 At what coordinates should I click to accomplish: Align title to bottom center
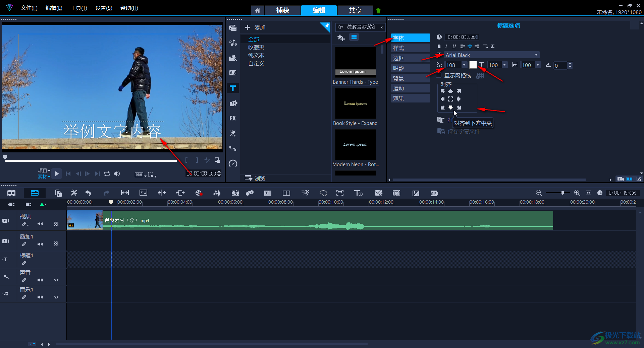(x=450, y=108)
